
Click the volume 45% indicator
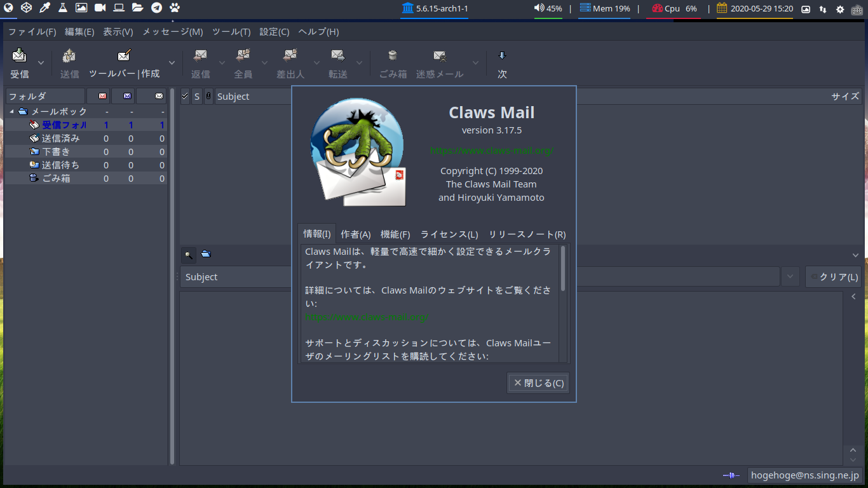coord(548,8)
